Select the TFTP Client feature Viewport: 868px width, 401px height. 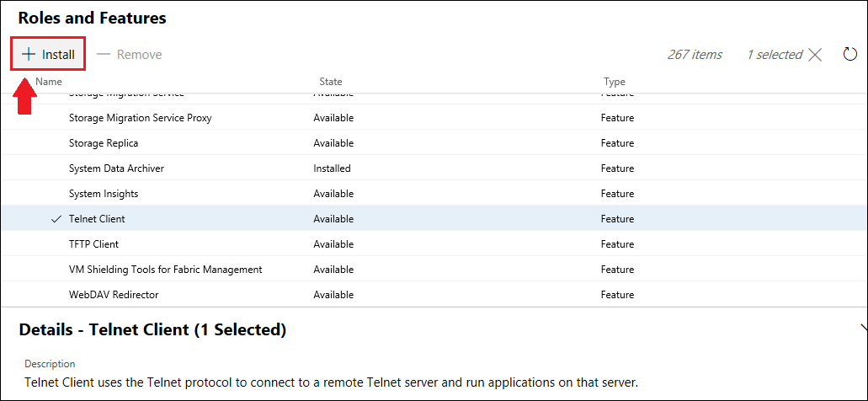[x=93, y=244]
